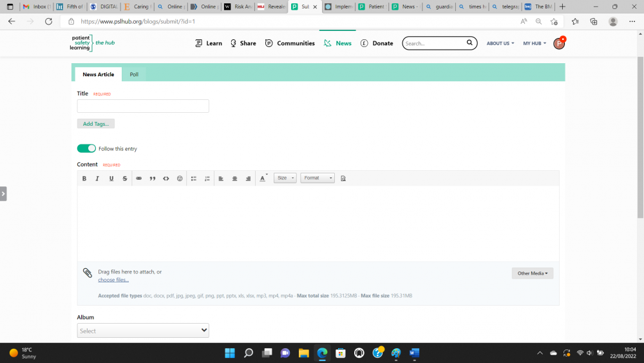Open the emoji picker in the editor
644x363 pixels.
[180, 179]
